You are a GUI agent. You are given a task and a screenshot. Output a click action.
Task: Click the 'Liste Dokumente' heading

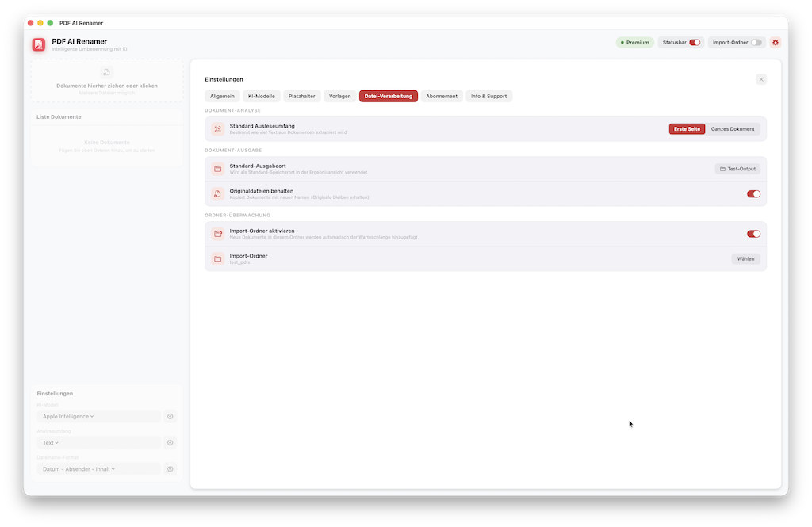point(59,117)
